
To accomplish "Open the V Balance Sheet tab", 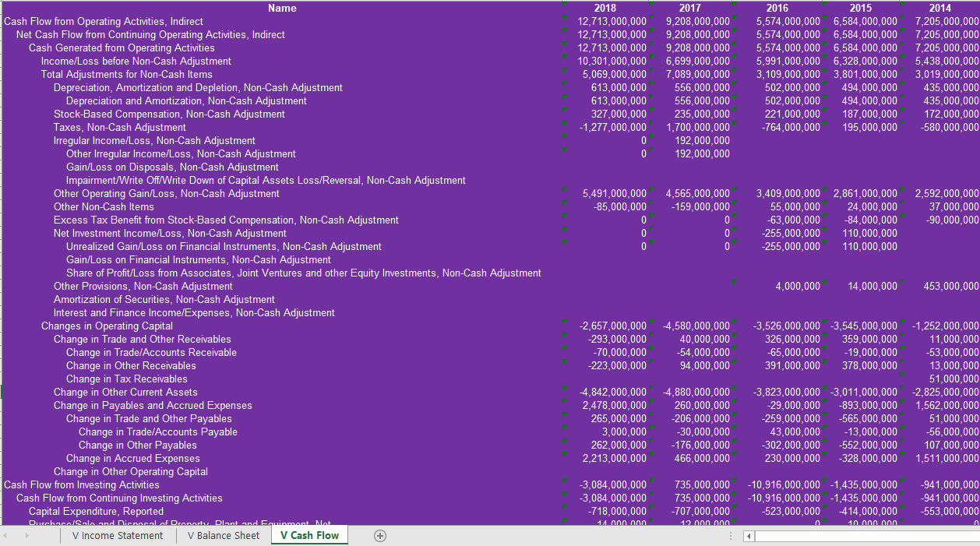I will [224, 535].
